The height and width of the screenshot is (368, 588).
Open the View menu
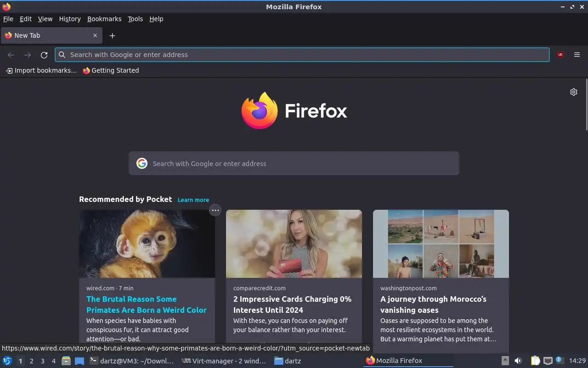45,19
